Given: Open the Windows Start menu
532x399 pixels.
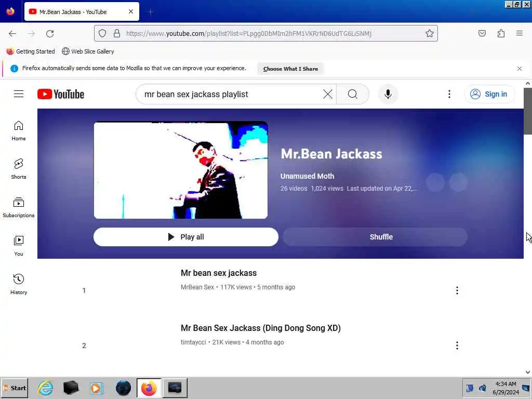Looking at the screenshot, I should pyautogui.click(x=14, y=388).
